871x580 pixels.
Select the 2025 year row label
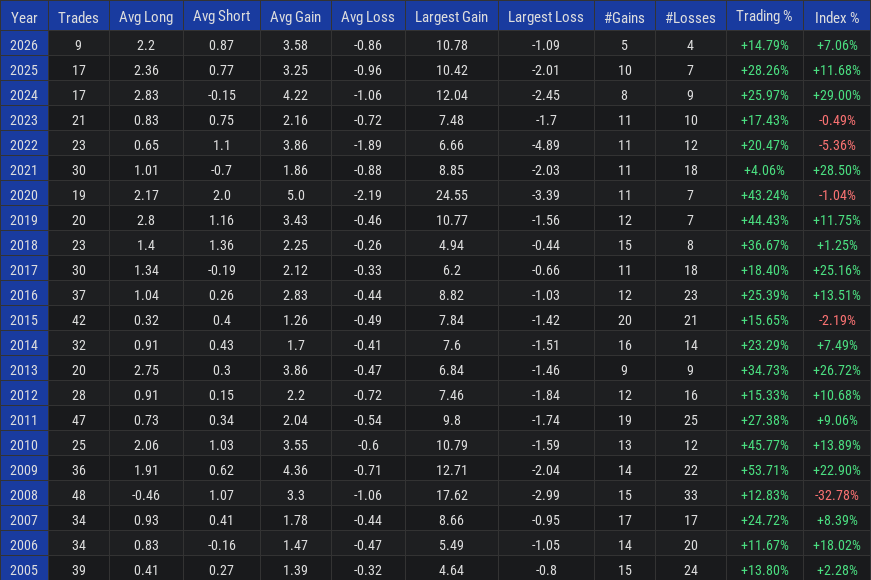[24, 70]
